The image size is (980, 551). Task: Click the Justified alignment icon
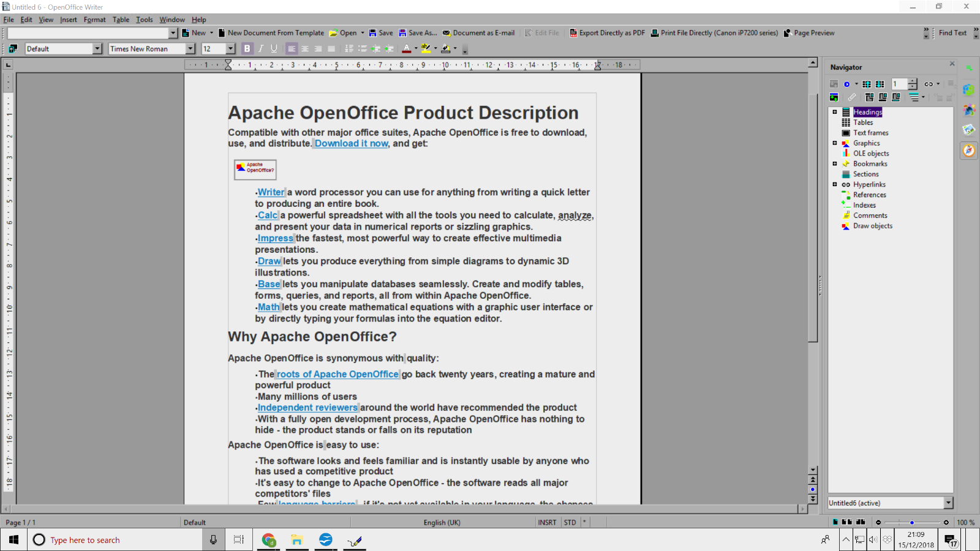pyautogui.click(x=331, y=49)
